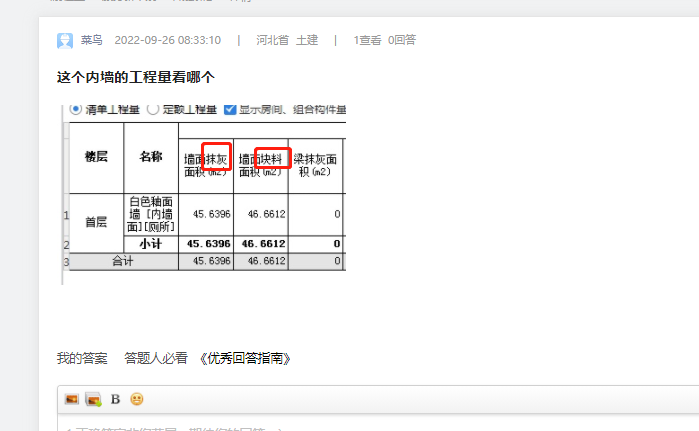Click the 1查看 view count

point(367,40)
